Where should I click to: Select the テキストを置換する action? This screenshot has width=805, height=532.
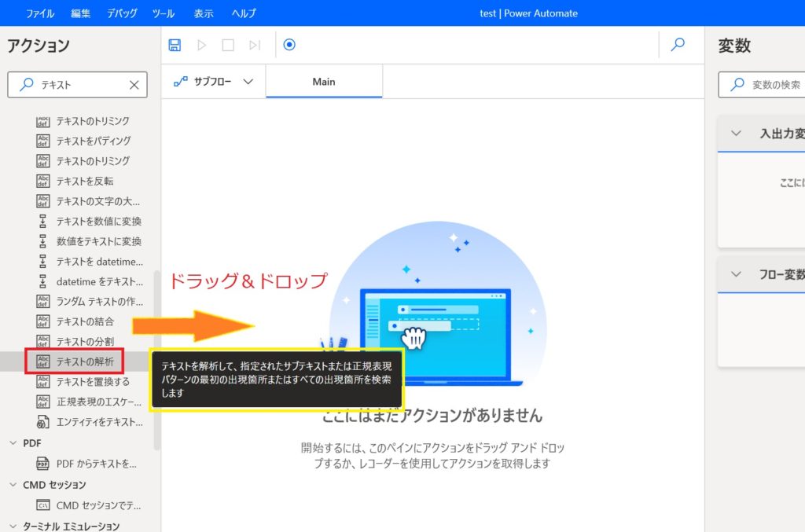(93, 382)
